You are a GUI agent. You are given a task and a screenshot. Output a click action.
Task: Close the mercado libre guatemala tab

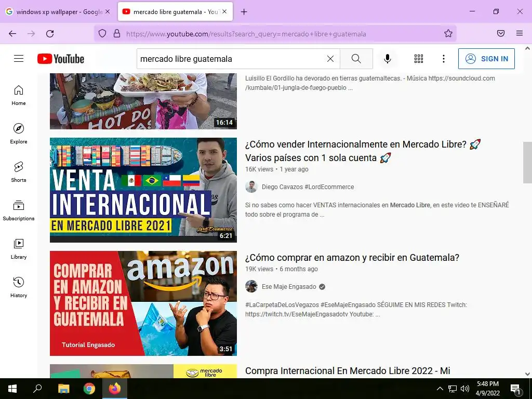tap(224, 11)
